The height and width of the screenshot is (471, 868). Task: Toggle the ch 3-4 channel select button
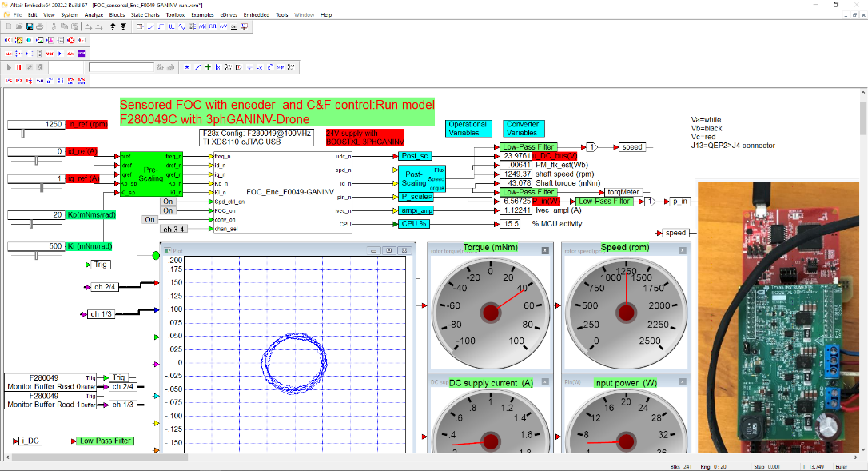coord(173,229)
